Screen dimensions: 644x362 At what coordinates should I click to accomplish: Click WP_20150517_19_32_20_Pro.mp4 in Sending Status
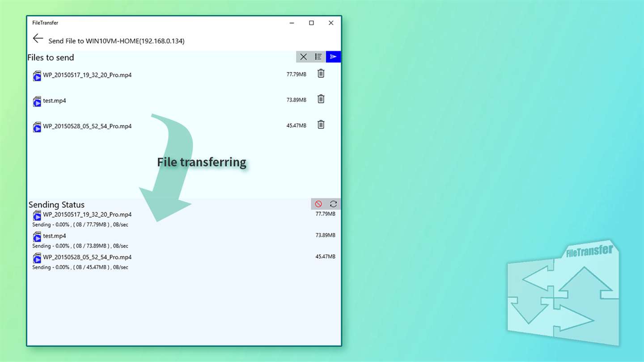(x=87, y=215)
